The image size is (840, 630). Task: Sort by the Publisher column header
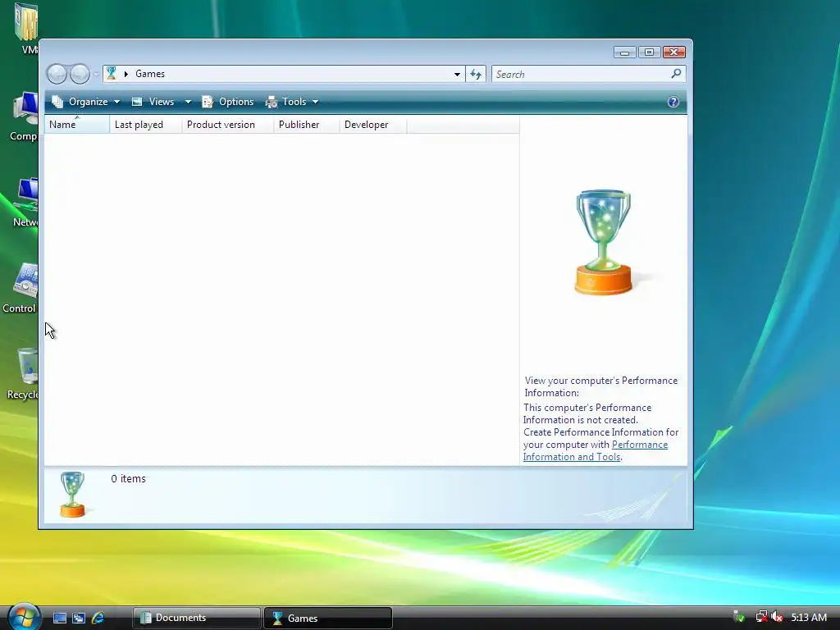coord(307,125)
